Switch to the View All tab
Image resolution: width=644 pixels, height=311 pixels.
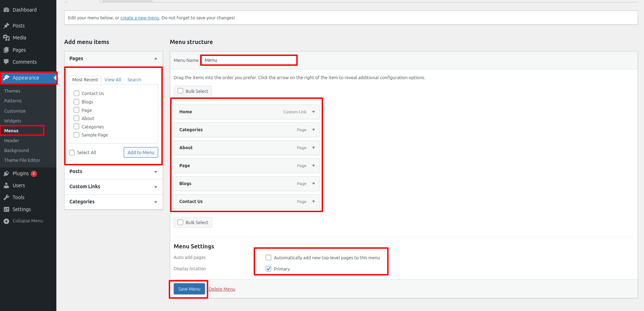[113, 80]
